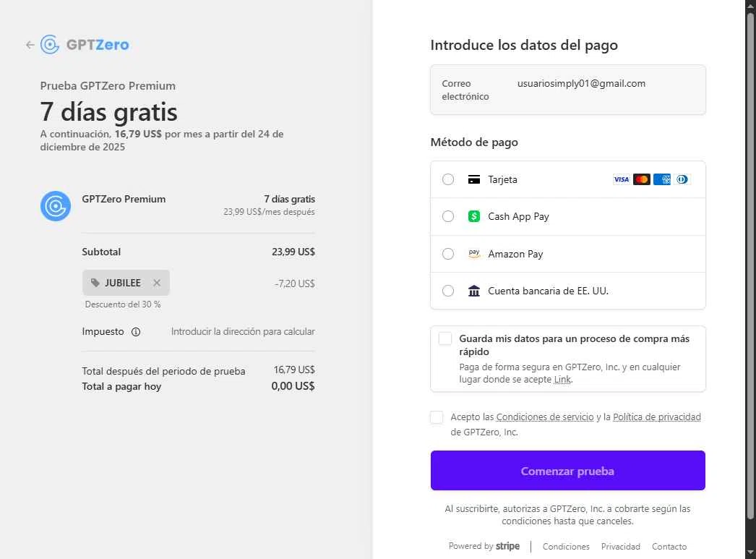Click the page vertical scrollbar thumb
The width and height of the screenshot is (756, 559).
tap(750, 265)
